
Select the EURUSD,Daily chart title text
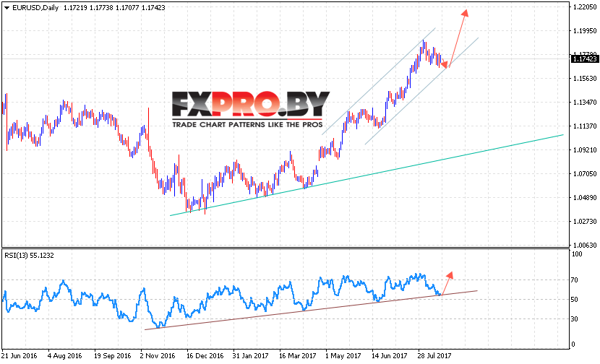tap(35, 8)
